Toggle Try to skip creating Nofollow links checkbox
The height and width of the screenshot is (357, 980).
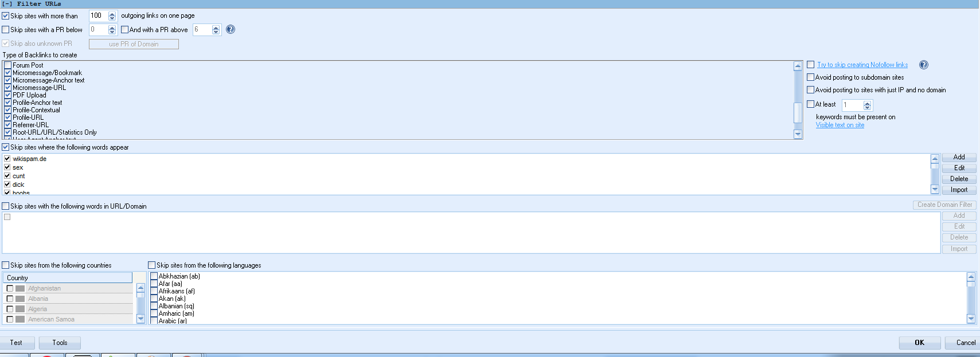coord(811,65)
